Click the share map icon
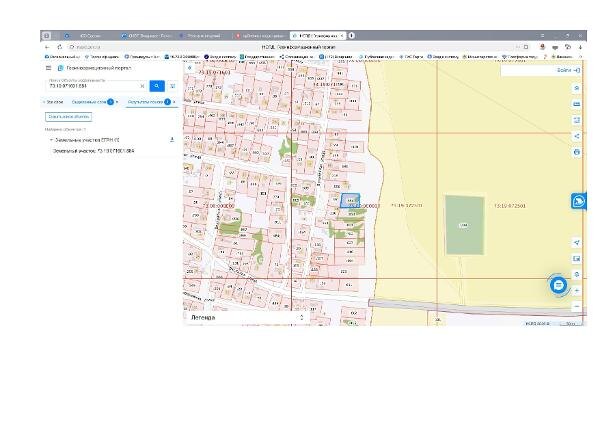Screen dimensions: 600x424 (577, 136)
